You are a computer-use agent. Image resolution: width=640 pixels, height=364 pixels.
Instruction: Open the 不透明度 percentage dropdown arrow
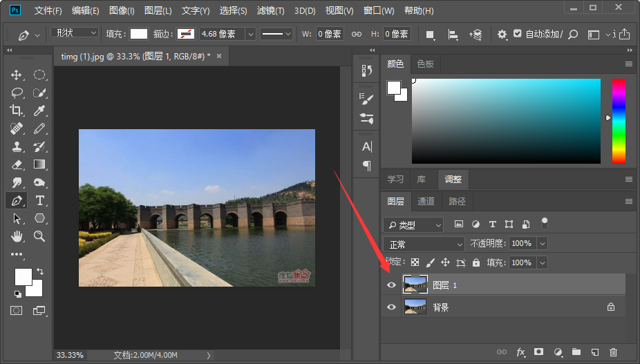point(542,244)
